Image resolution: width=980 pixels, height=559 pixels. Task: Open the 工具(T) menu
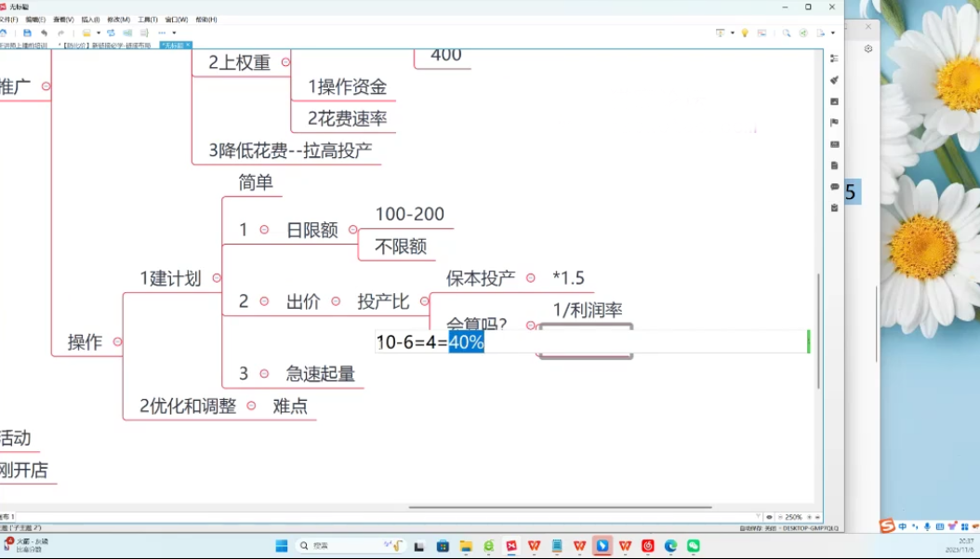149,19
